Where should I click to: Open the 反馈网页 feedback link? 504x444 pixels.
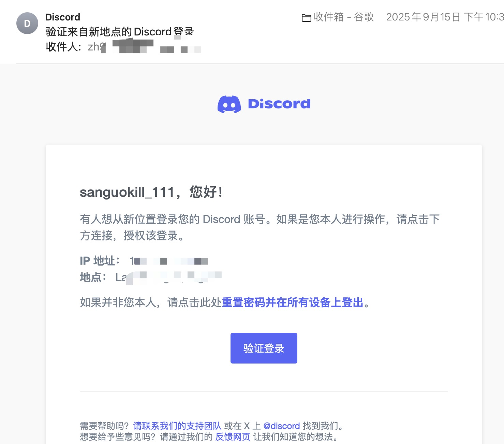pos(233,436)
